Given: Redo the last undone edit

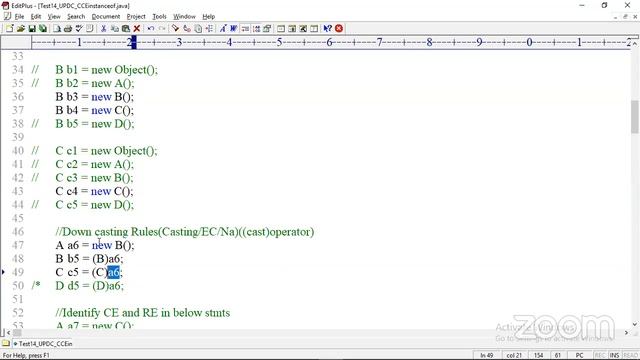Looking at the screenshot, I should (x=162, y=29).
